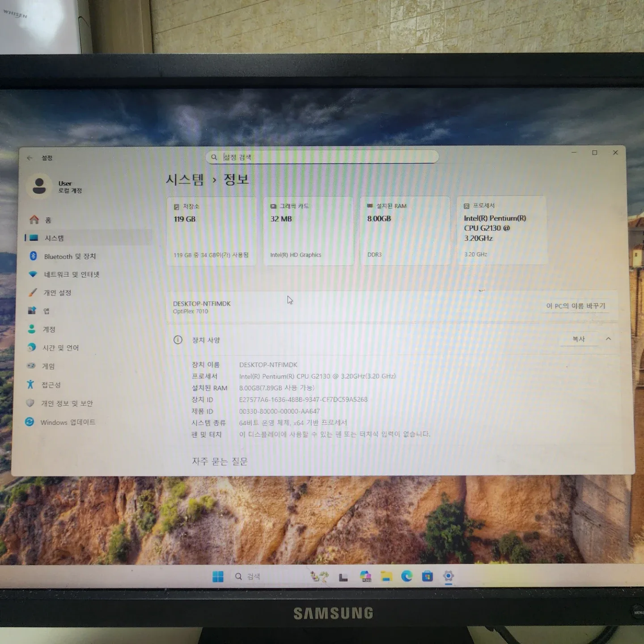The height and width of the screenshot is (644, 644).
Task: Collapse the 장치 사양 section chevron
Action: (608, 339)
